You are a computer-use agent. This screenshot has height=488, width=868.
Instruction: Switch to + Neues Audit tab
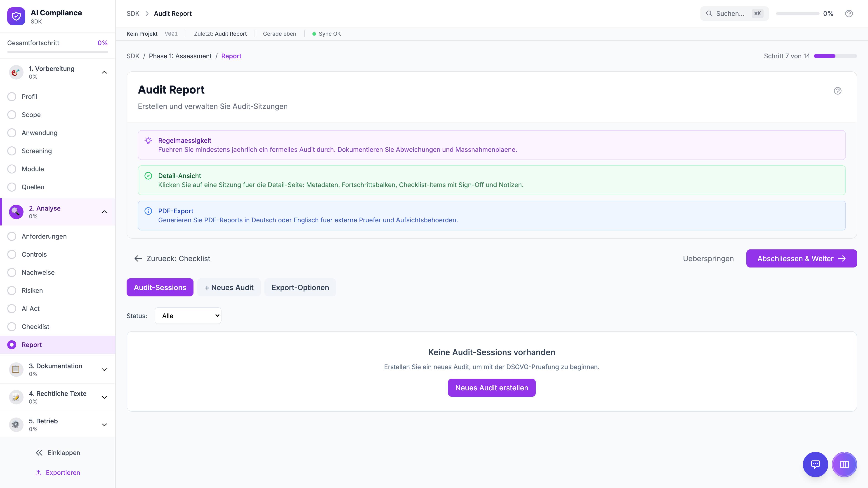coord(229,287)
